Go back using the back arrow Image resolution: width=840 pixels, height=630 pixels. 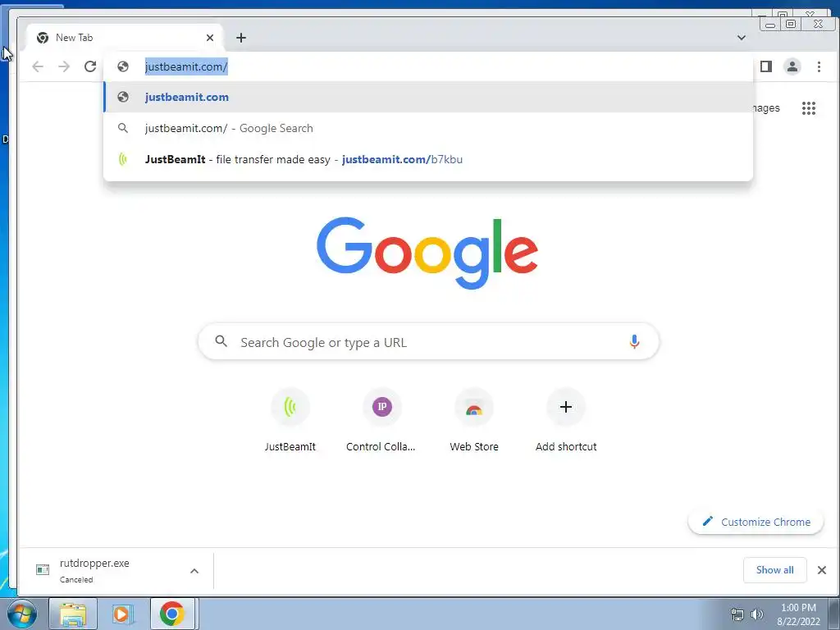[38, 66]
